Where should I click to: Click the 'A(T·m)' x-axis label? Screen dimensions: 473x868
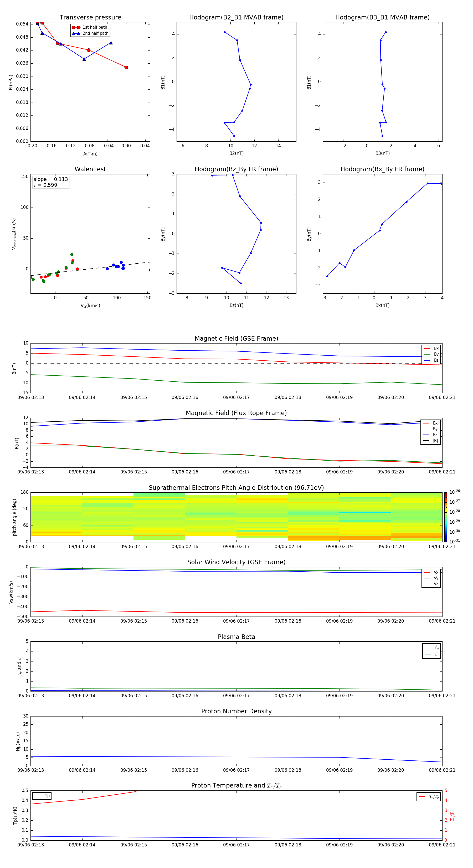(x=90, y=154)
